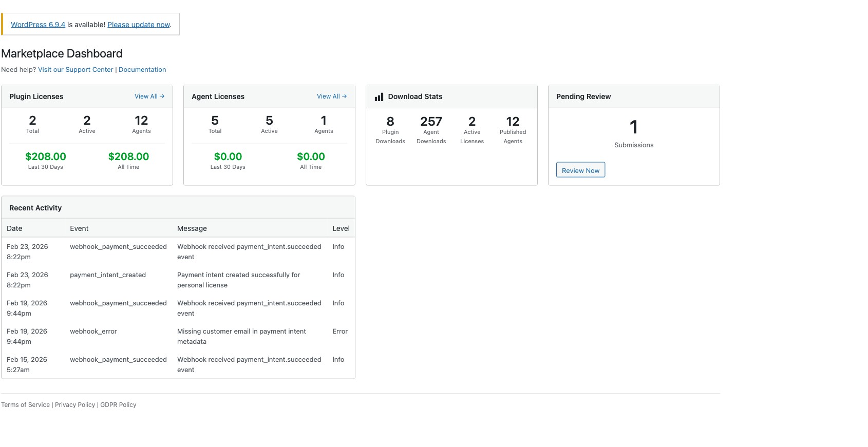Open the WordPress 6.9.4 link
The width and height of the screenshot is (868, 447).
tap(38, 25)
